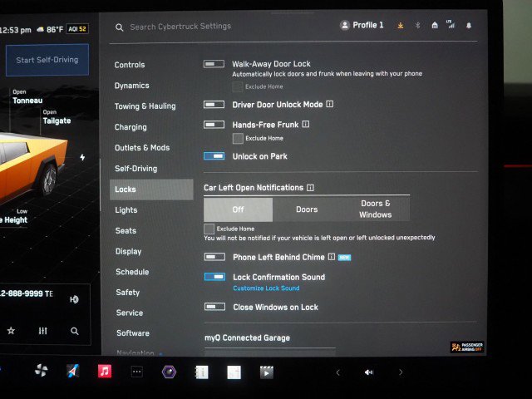The width and height of the screenshot is (532, 399).
Task: Open Apple Music app in dock
Action: 105,372
